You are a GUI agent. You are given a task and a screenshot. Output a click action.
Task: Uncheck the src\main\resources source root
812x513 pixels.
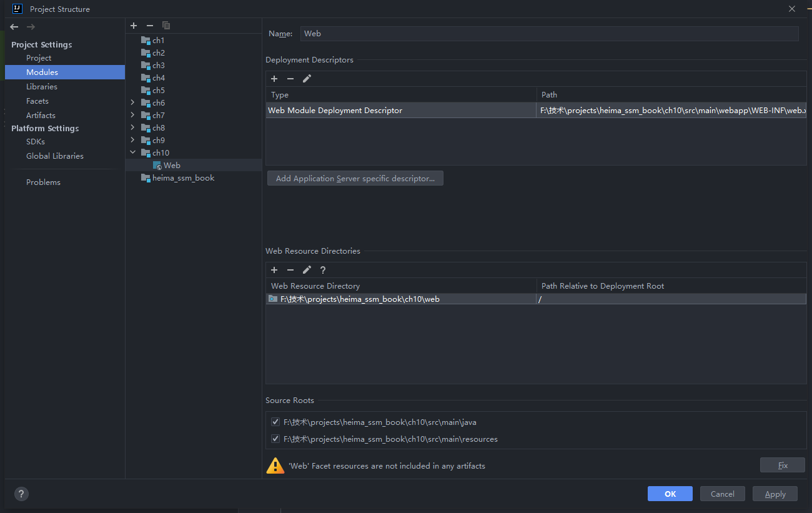click(x=275, y=439)
